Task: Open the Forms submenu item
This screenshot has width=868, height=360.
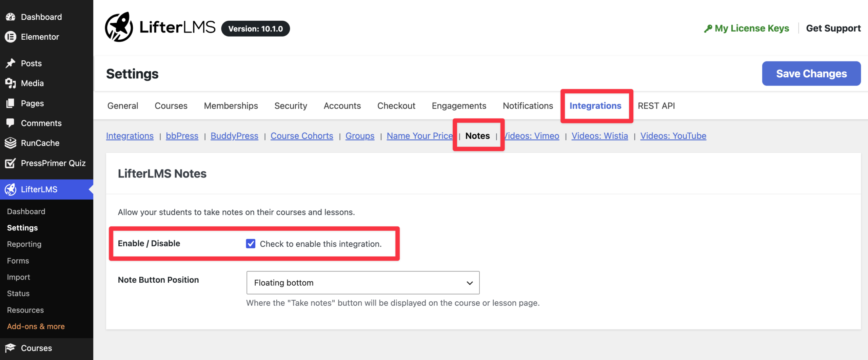Action: (x=18, y=260)
